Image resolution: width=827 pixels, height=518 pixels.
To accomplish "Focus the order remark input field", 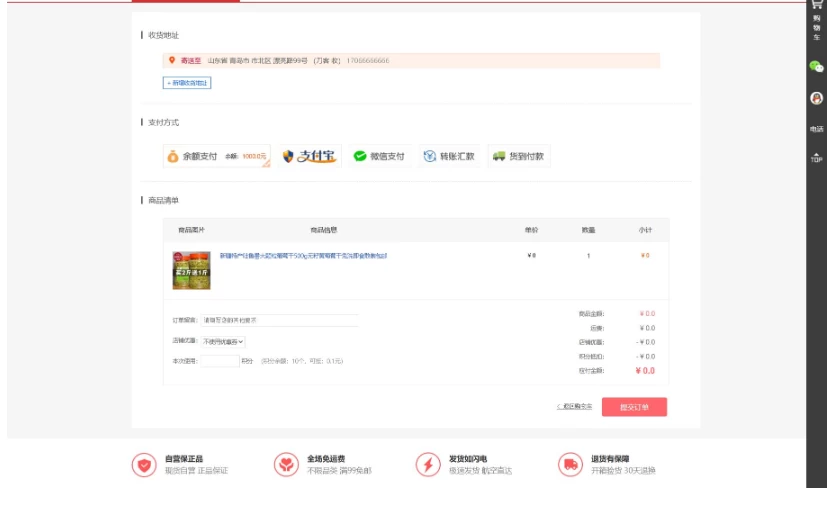I will pos(280,320).
